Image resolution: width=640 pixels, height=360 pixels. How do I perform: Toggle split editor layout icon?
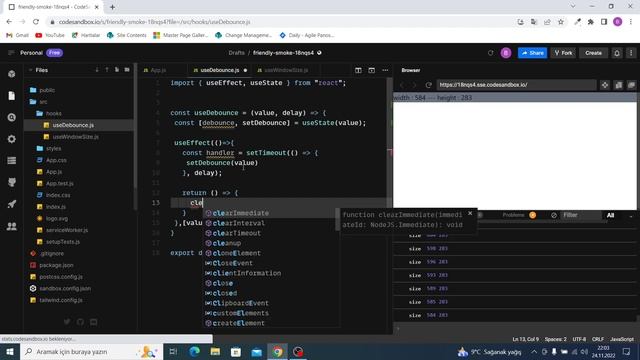click(x=358, y=70)
